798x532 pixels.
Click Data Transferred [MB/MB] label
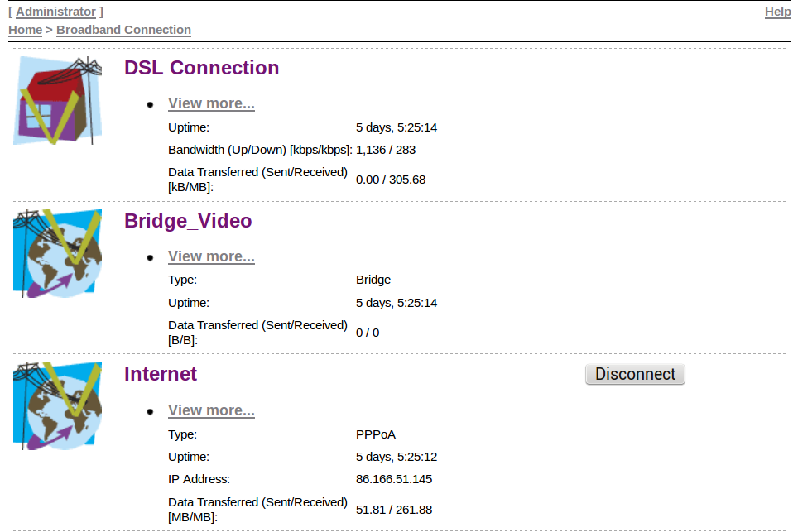[x=258, y=510]
